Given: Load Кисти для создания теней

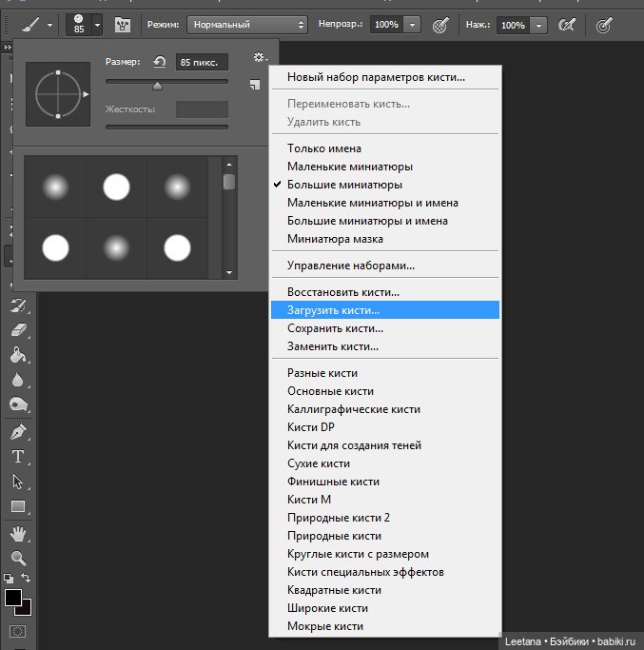Looking at the screenshot, I should click(385, 445).
